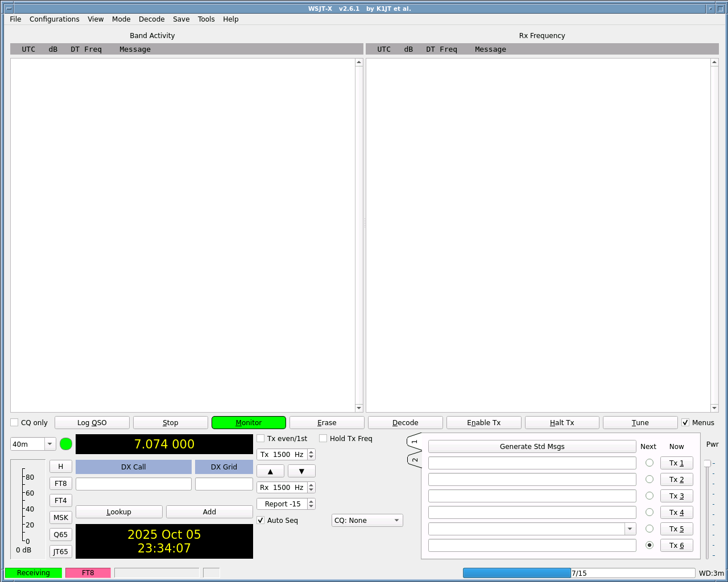
Task: Enable MSK mode
Action: (x=60, y=517)
